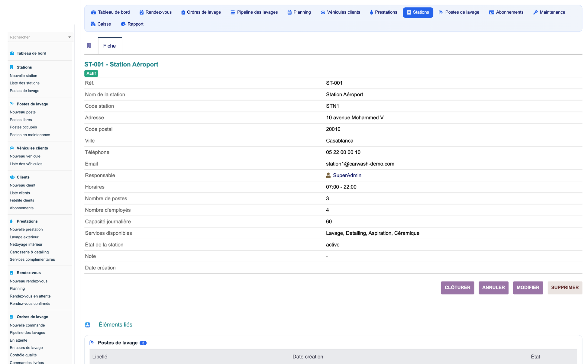Click the sidebar Rendez-vous calendar icon
The height and width of the screenshot is (364, 588).
[11, 273]
